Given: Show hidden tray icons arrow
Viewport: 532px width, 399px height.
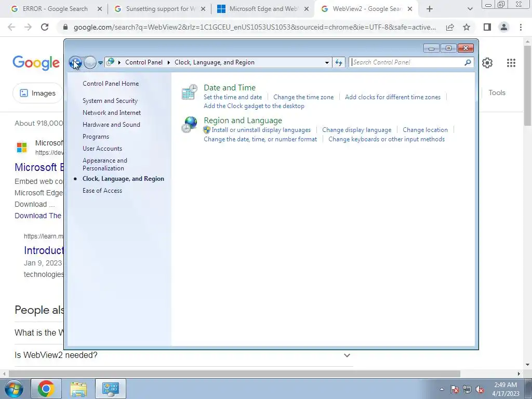Looking at the screenshot, I should click(442, 389).
